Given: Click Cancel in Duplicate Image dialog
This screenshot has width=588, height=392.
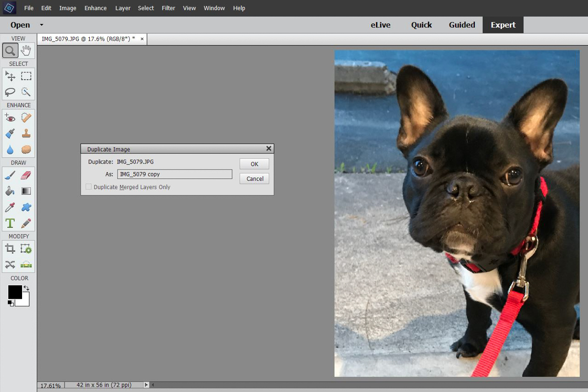Looking at the screenshot, I should click(x=254, y=179).
